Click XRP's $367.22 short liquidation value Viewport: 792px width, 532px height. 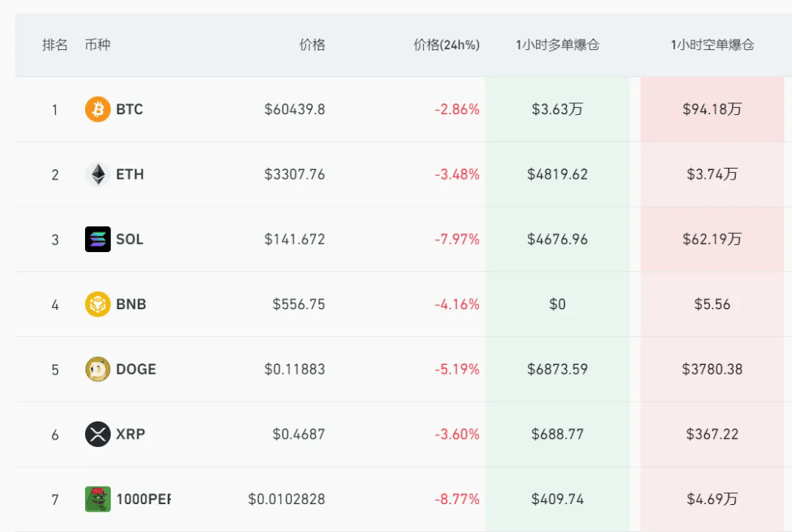tap(713, 434)
